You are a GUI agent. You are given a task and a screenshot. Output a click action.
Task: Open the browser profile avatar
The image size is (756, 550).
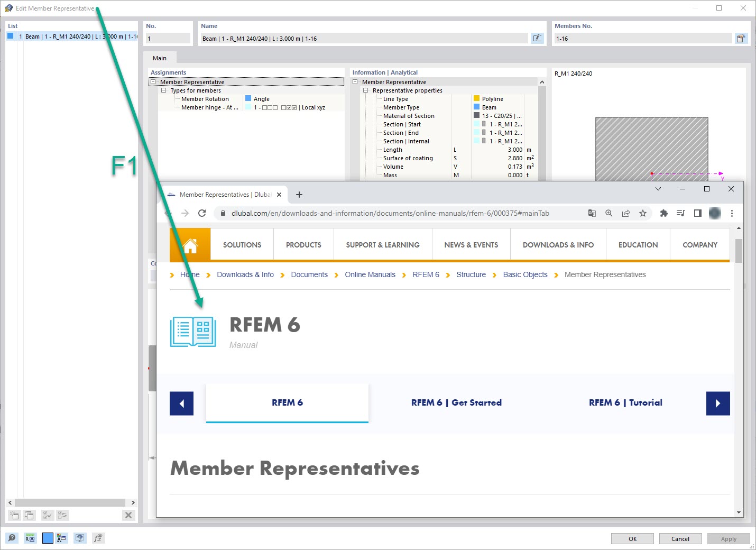click(x=715, y=213)
